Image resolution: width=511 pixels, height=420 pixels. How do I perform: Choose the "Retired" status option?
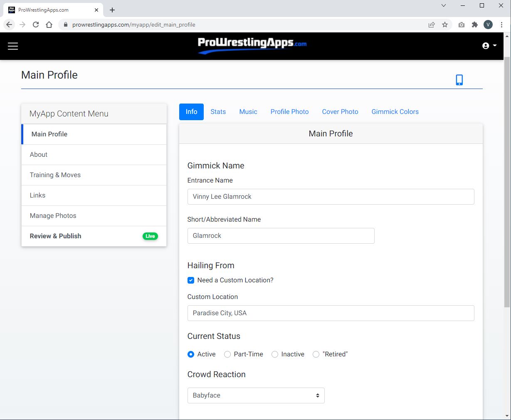click(x=316, y=354)
